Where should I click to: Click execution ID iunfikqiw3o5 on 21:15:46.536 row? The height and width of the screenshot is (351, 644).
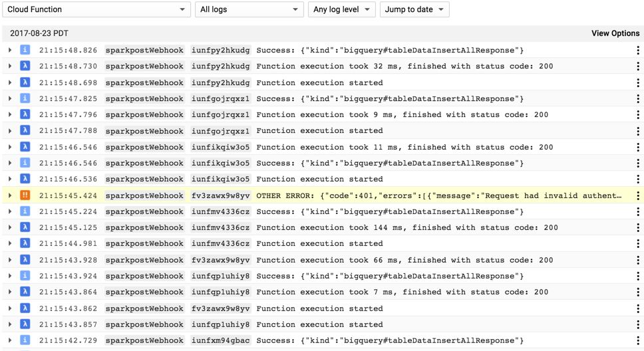pos(221,179)
